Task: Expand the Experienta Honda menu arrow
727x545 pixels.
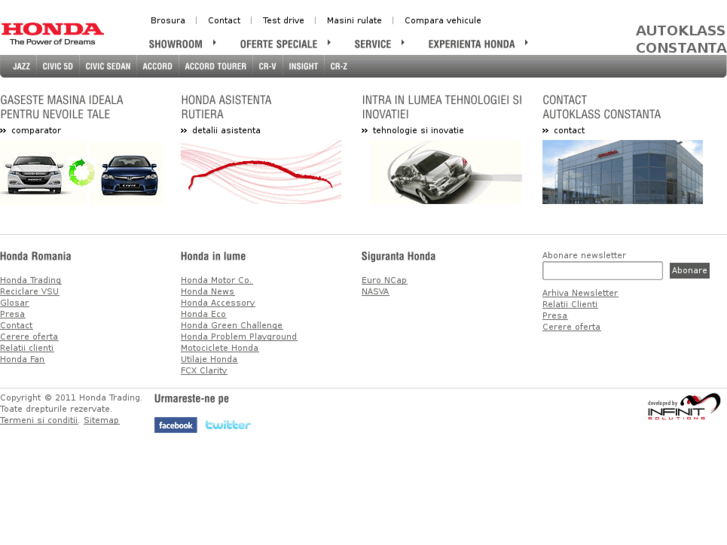Action: (526, 43)
